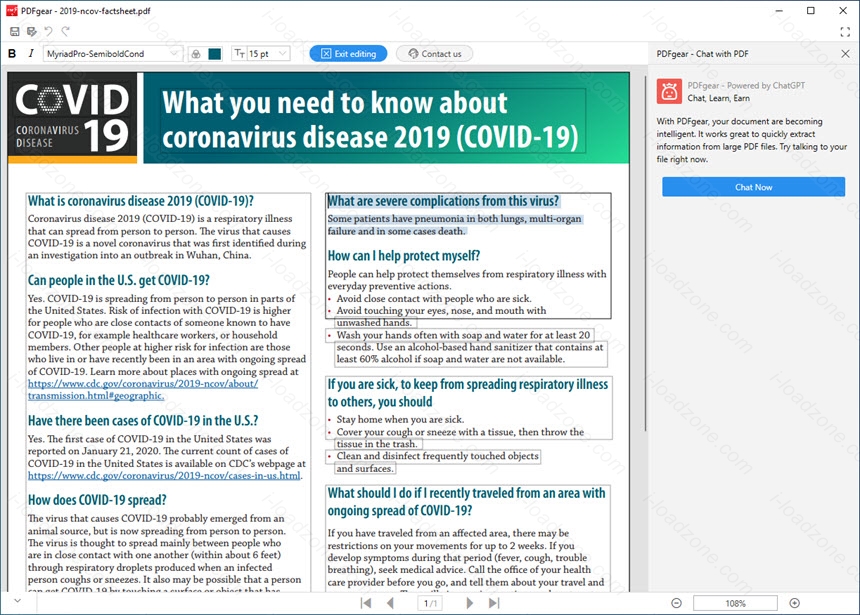
Task: Redo the last edit
Action: pos(66,32)
